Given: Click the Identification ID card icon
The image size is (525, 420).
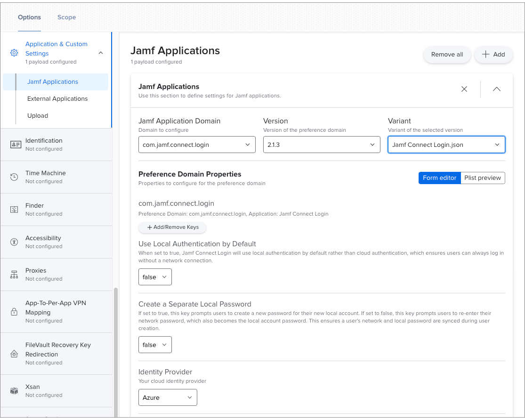Looking at the screenshot, I should tap(16, 145).
